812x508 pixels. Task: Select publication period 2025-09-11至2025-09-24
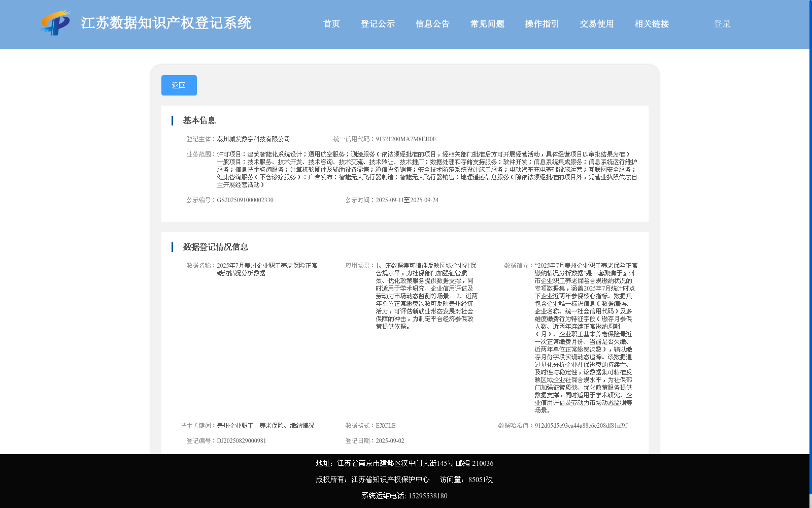point(407,200)
